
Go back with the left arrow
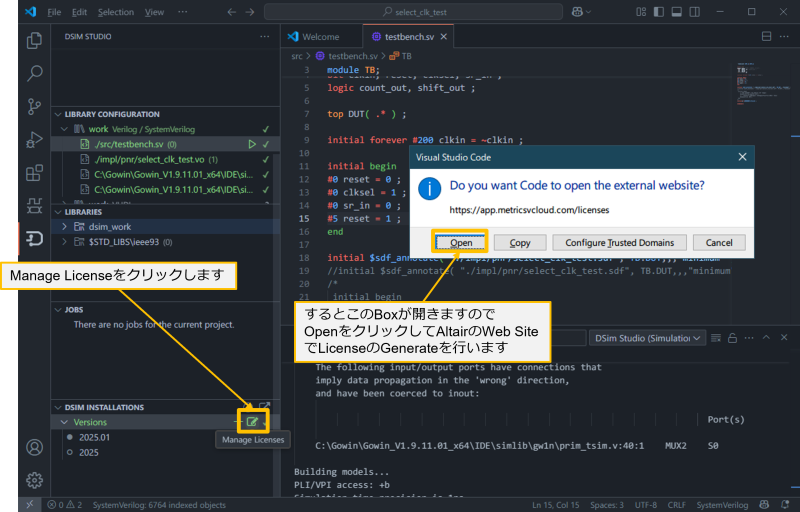(x=232, y=12)
